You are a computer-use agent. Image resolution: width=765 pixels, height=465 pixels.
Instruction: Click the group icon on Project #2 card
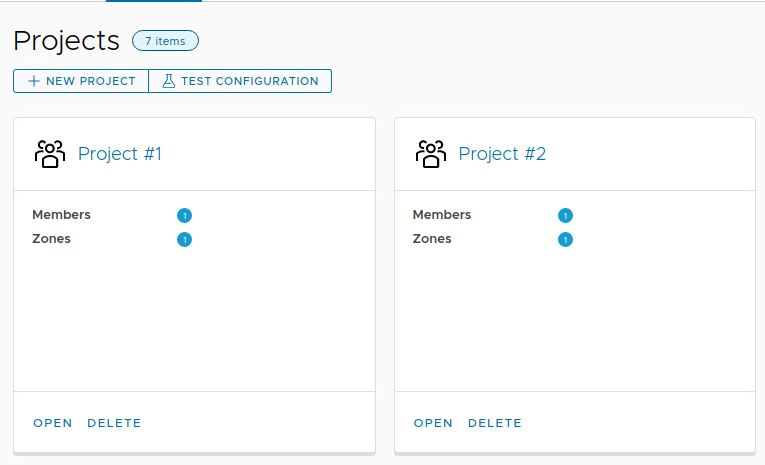click(431, 154)
